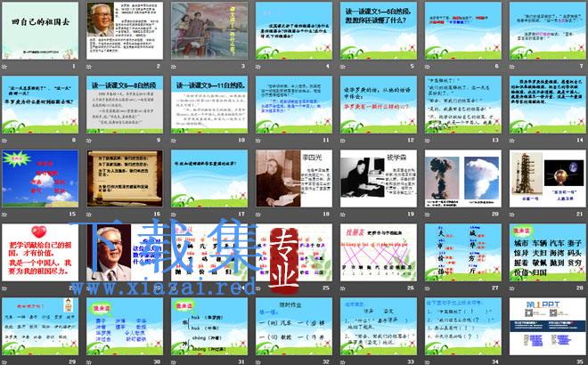Select slide 35 第1PPT ending slide
The width and height of the screenshot is (588, 365).
tap(548, 327)
